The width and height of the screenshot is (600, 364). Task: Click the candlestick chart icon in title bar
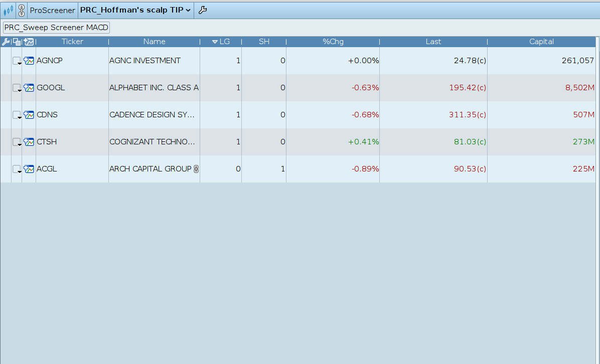pyautogui.click(x=8, y=10)
